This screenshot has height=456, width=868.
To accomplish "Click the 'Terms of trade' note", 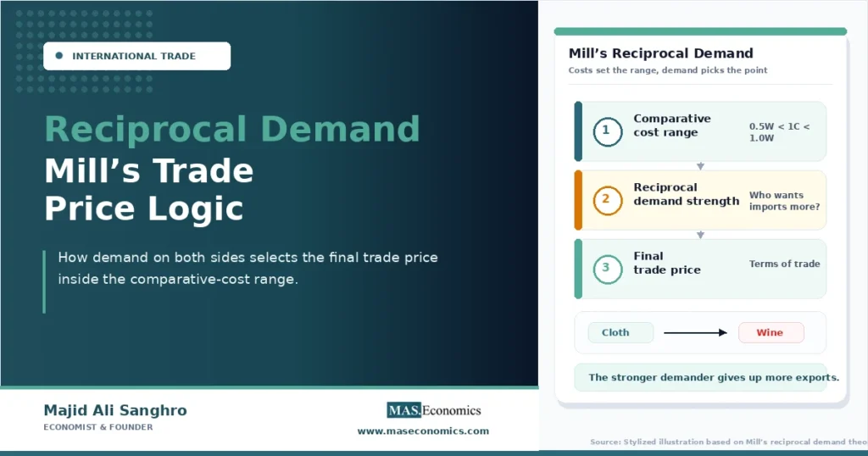I will tap(784, 264).
